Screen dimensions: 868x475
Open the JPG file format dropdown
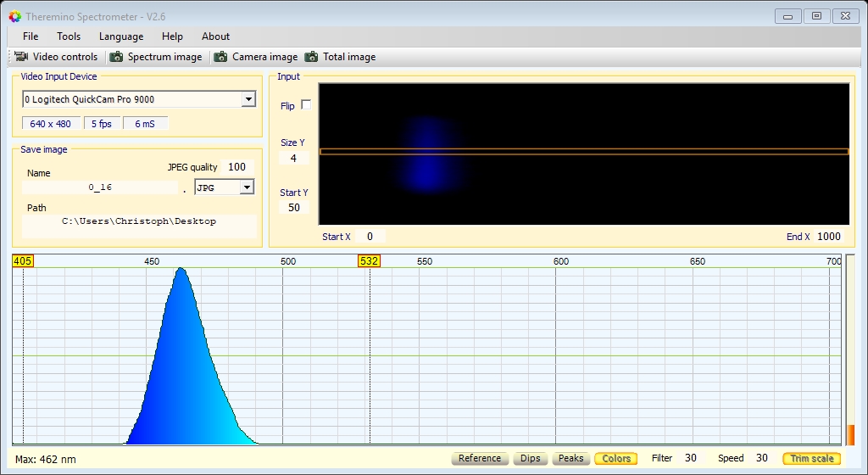point(247,187)
